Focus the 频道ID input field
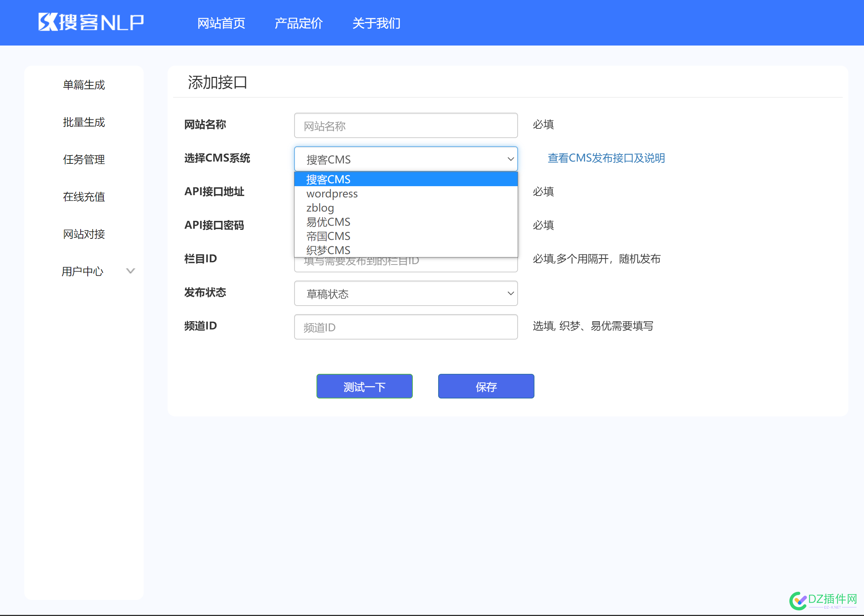The width and height of the screenshot is (864, 616). (x=406, y=327)
